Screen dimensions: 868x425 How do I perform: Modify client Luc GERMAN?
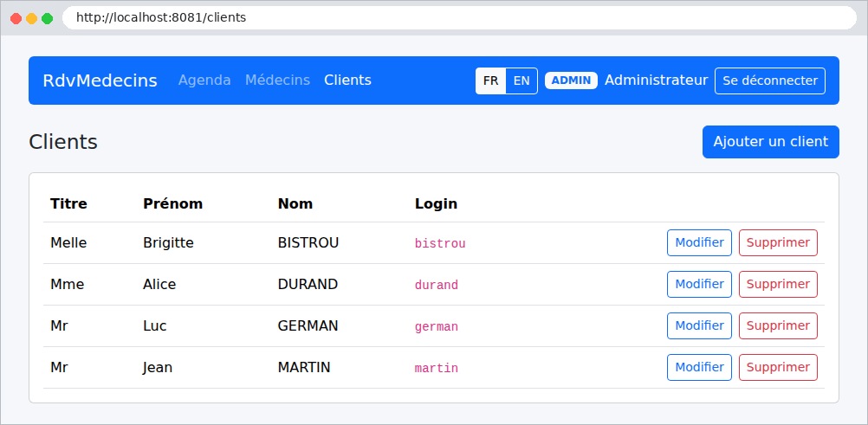(x=699, y=326)
